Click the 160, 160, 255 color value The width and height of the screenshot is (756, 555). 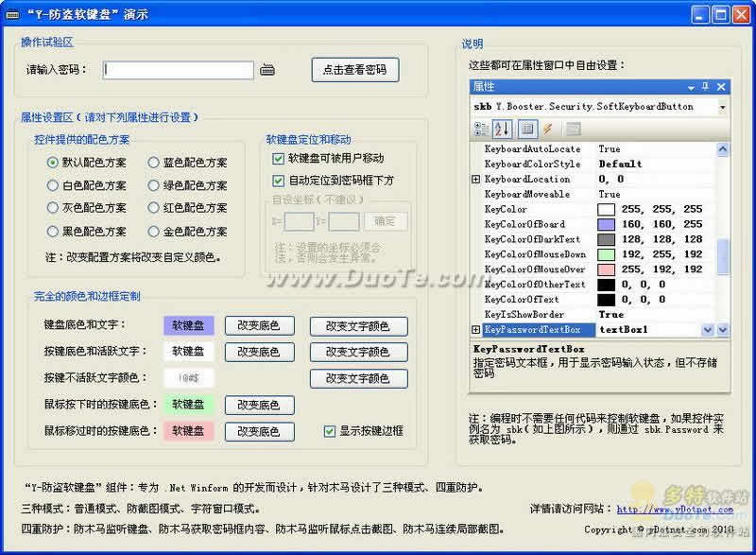[661, 224]
